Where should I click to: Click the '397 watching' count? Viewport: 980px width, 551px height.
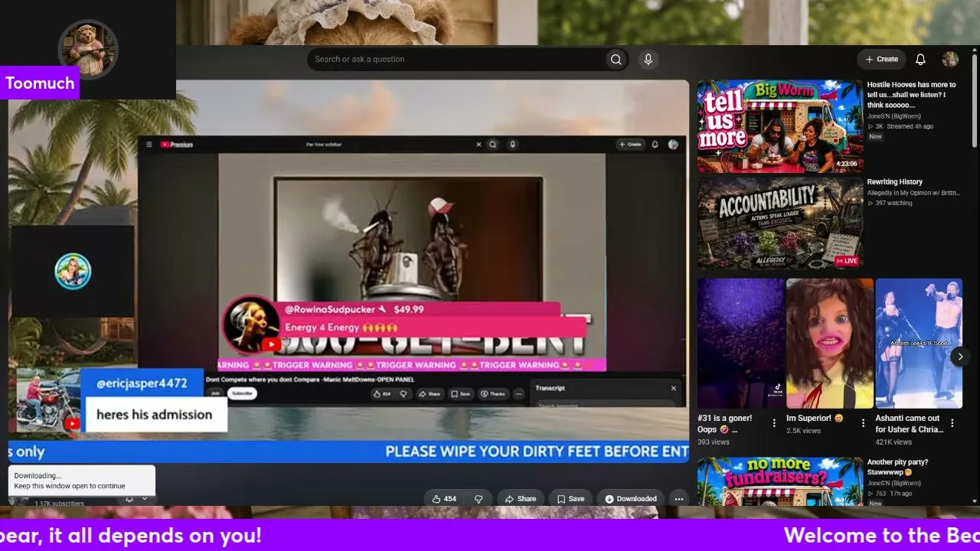(x=890, y=203)
